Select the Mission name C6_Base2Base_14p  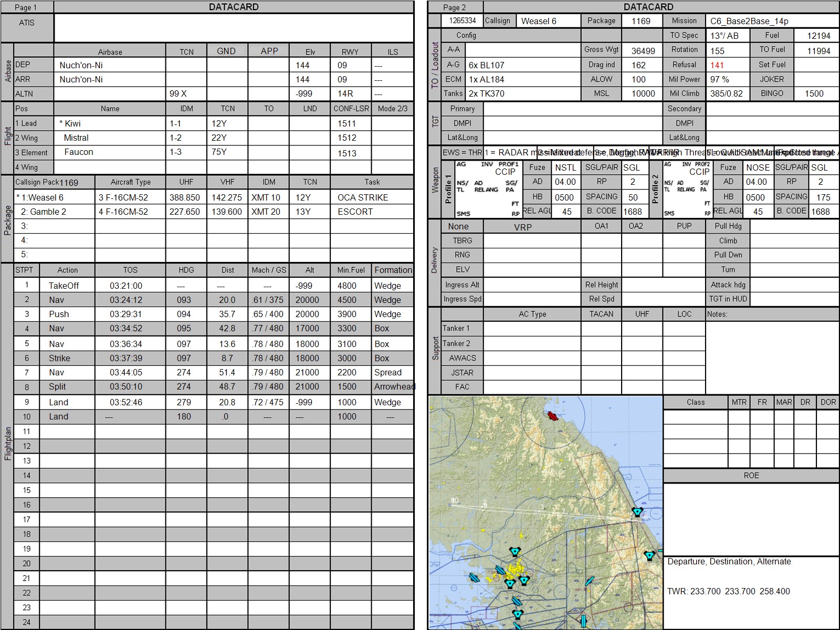tap(749, 21)
